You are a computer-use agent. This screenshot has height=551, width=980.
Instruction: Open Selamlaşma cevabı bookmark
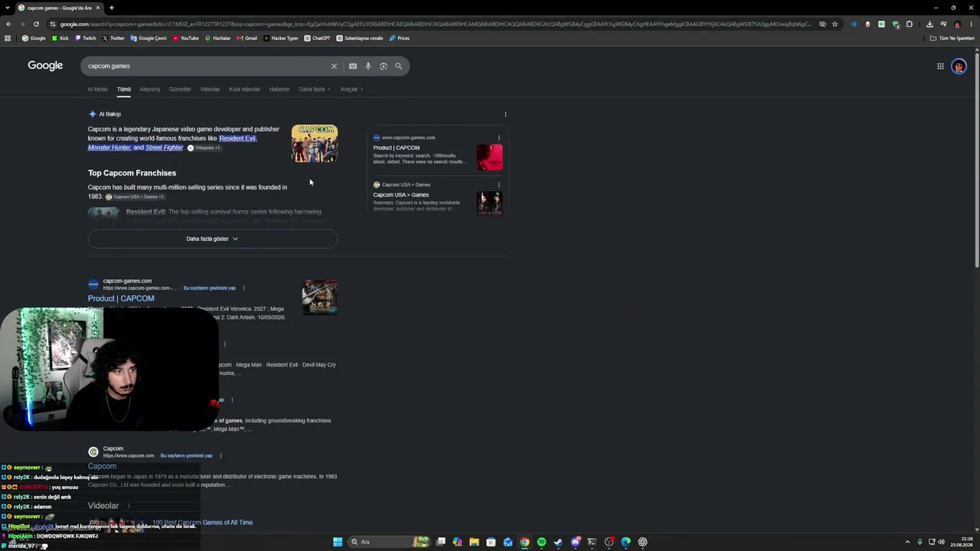point(360,38)
